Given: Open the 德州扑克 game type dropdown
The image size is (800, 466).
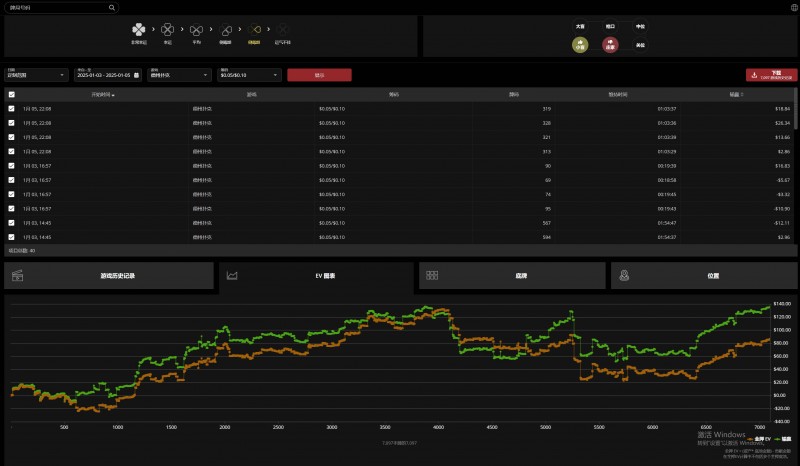Looking at the screenshot, I should [x=178, y=74].
